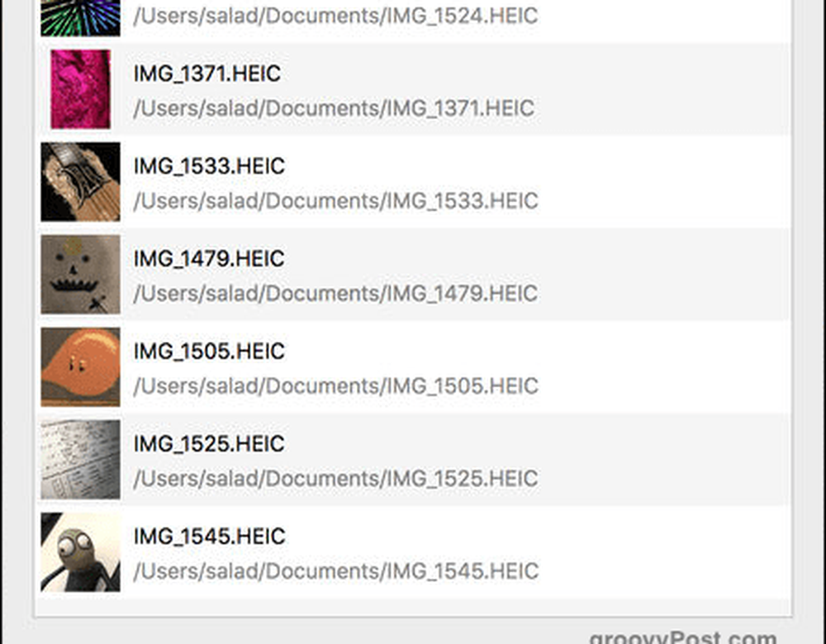Choose the IMG_1525.HEIC file title
826x644 pixels.
[x=209, y=444]
